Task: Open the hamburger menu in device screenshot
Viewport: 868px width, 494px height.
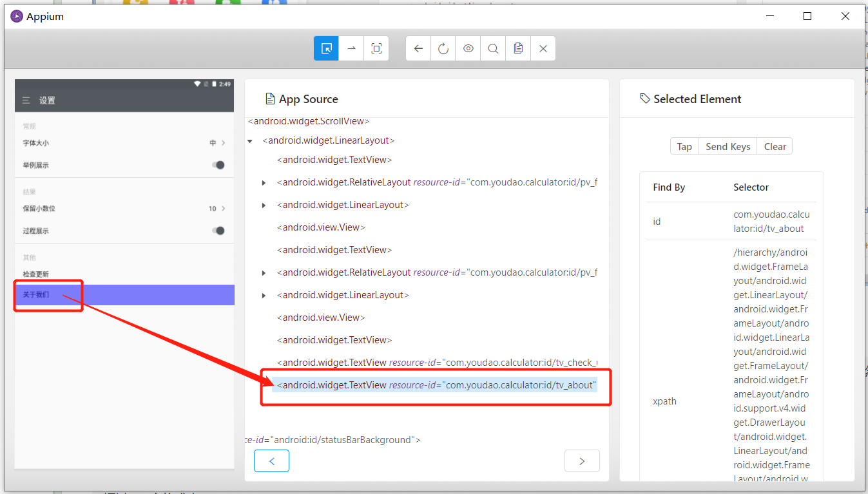Action: click(x=26, y=100)
